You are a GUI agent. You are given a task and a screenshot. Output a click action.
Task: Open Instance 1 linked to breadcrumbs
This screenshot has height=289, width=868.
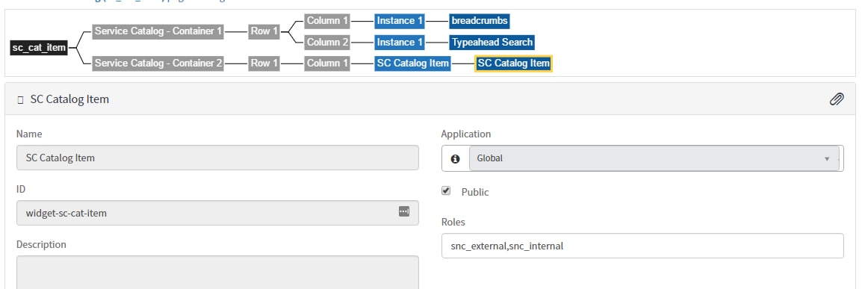coord(400,21)
